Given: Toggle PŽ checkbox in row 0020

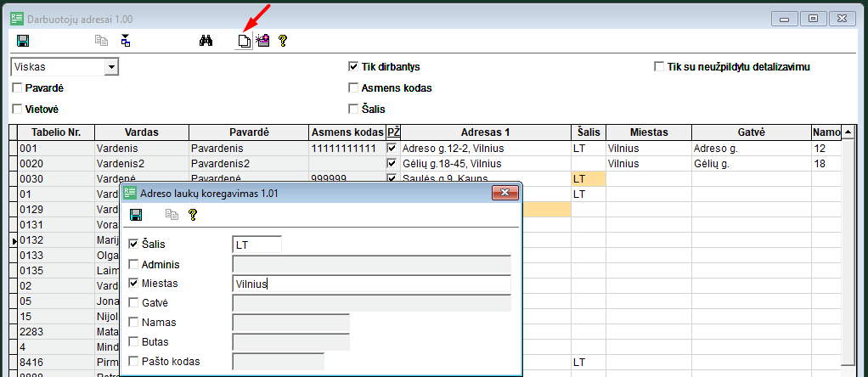Looking at the screenshot, I should 392,164.
